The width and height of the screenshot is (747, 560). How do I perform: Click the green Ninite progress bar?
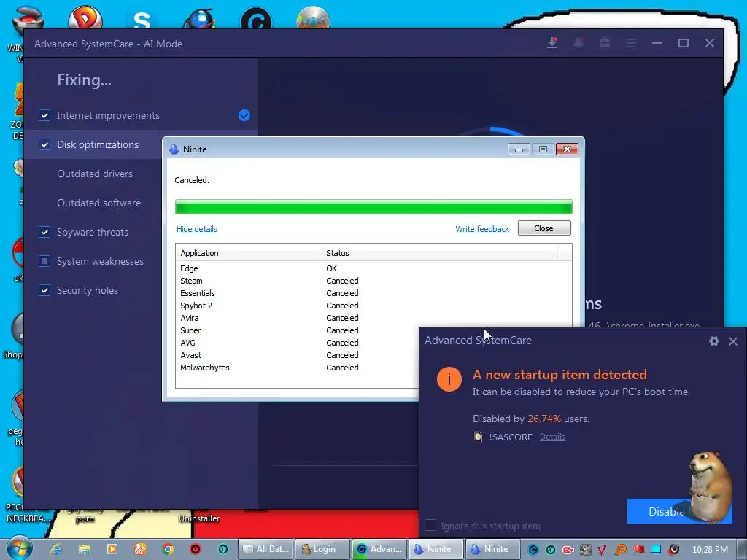point(373,207)
